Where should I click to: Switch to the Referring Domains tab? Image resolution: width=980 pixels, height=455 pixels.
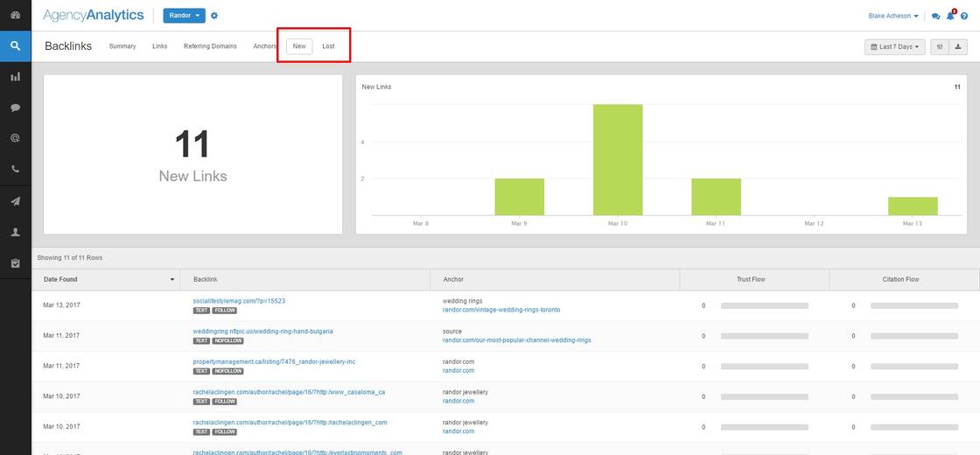point(211,46)
